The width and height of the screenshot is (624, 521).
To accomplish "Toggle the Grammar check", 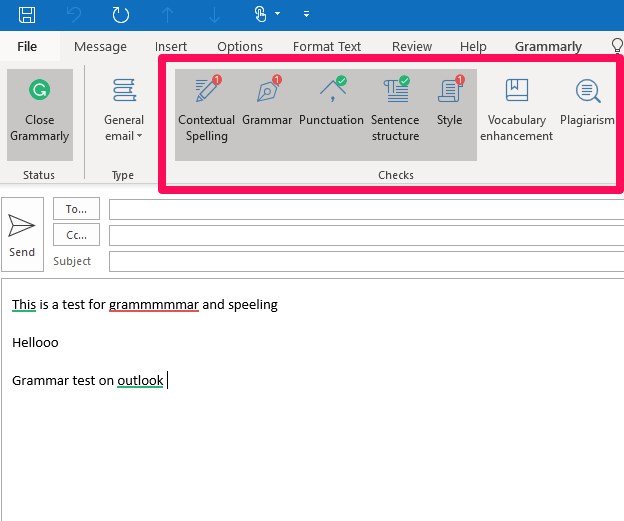I will (267, 115).
